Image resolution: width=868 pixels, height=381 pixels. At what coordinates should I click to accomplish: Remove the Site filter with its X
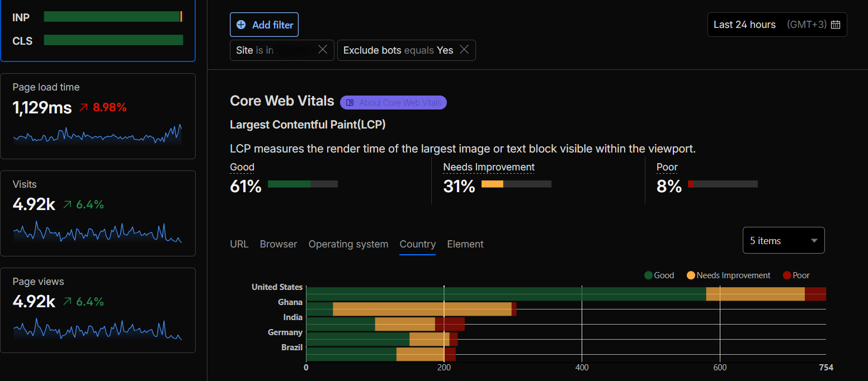(x=323, y=50)
